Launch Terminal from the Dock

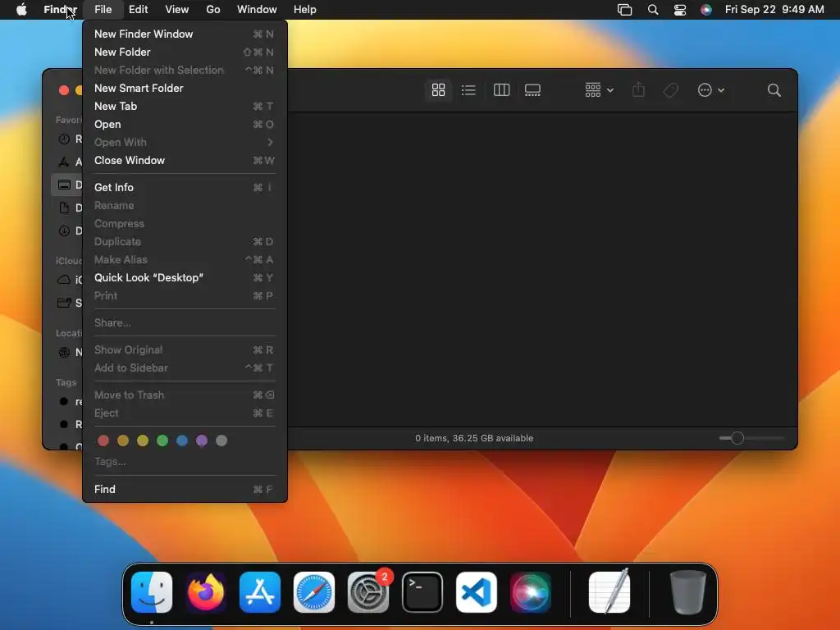click(x=422, y=592)
